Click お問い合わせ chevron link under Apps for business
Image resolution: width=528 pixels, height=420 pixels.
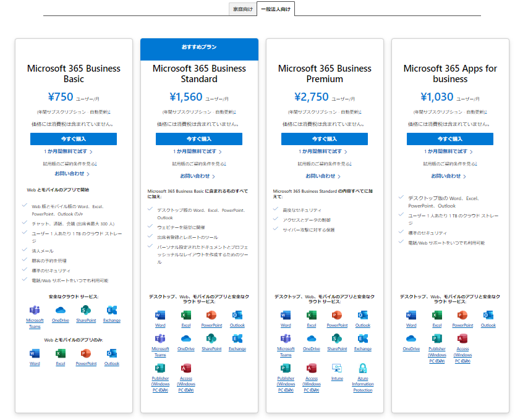449,176
